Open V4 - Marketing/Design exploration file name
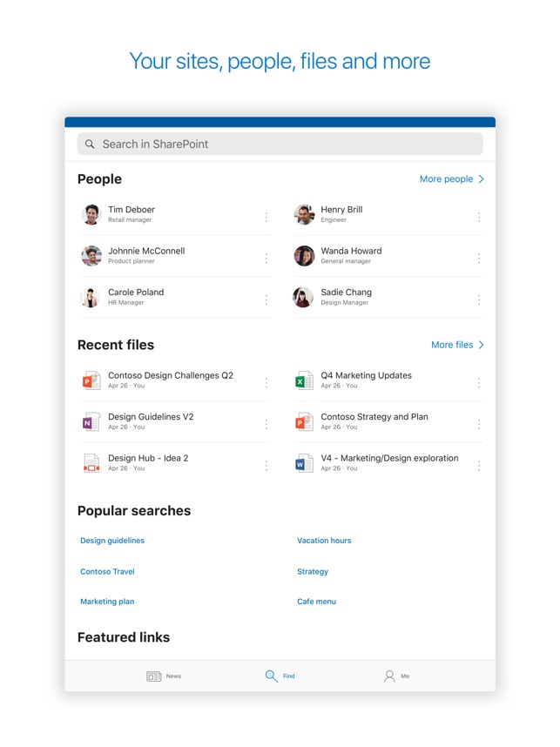Screen dimensions: 560x747 coord(389,458)
